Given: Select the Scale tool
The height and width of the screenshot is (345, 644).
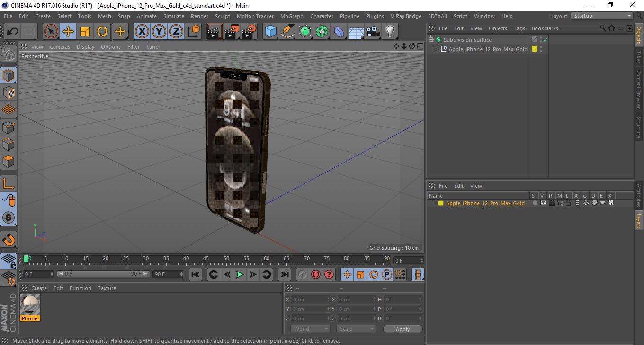Looking at the screenshot, I should click(x=85, y=32).
